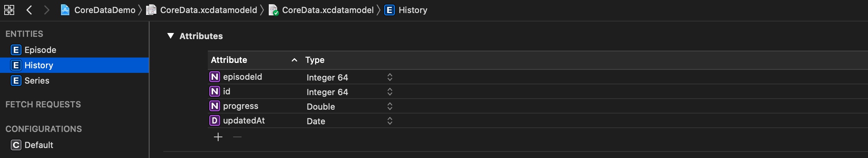868x158 pixels.
Task: Open type dropdown for progress attribute
Action: point(390,106)
